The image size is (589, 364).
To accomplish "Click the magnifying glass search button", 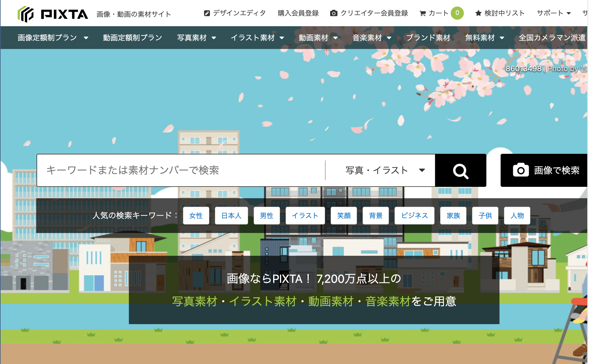I will point(461,170).
